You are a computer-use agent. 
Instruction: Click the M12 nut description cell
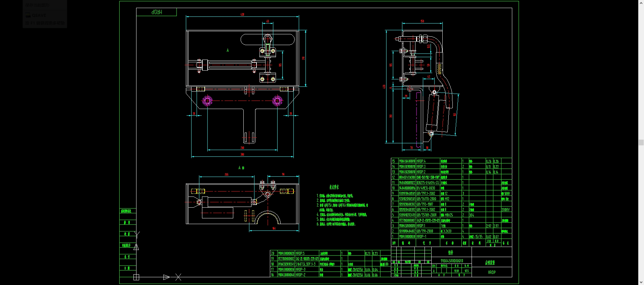(x=445, y=199)
